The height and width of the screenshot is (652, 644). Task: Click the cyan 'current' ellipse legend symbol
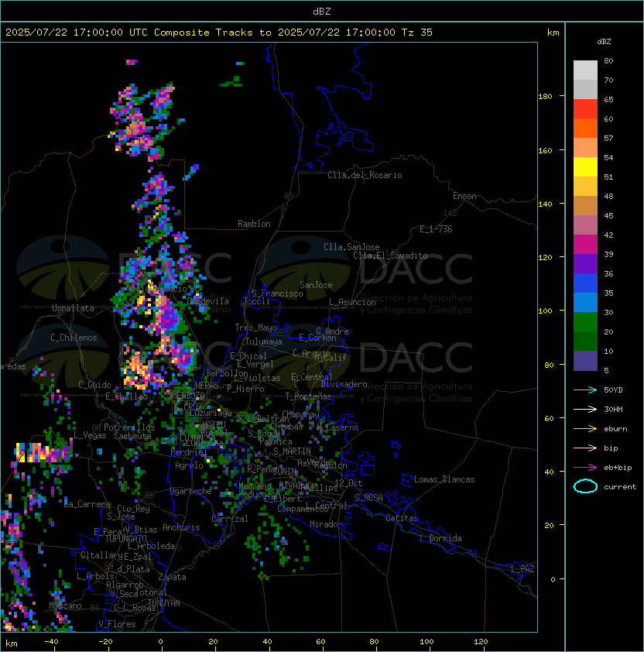[x=585, y=486]
